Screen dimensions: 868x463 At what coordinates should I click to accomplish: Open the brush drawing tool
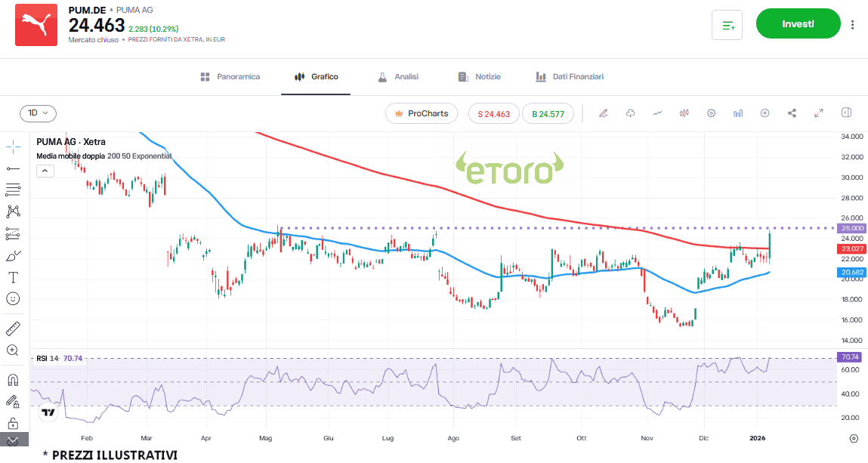click(13, 255)
